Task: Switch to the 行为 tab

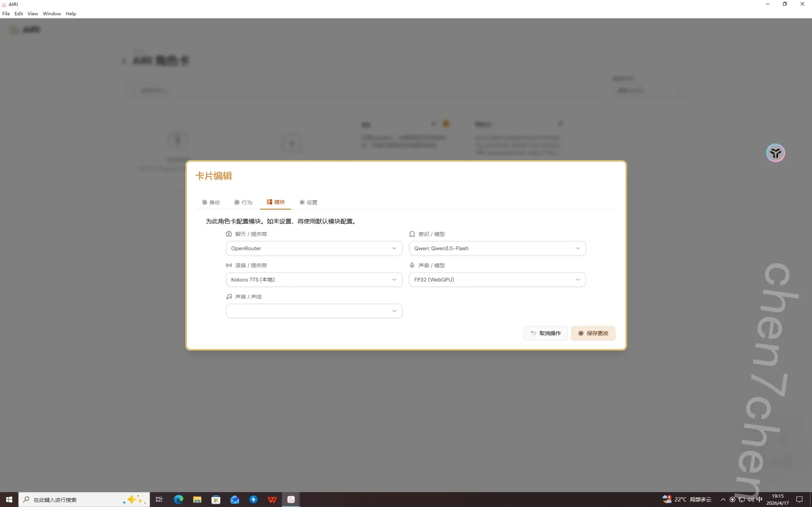Action: (x=243, y=202)
